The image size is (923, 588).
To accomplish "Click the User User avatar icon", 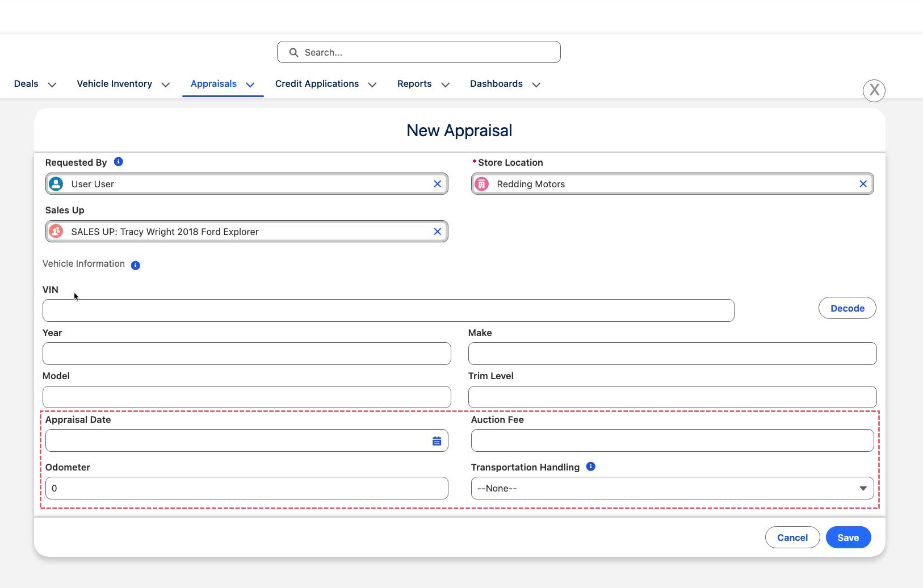I will pos(56,184).
